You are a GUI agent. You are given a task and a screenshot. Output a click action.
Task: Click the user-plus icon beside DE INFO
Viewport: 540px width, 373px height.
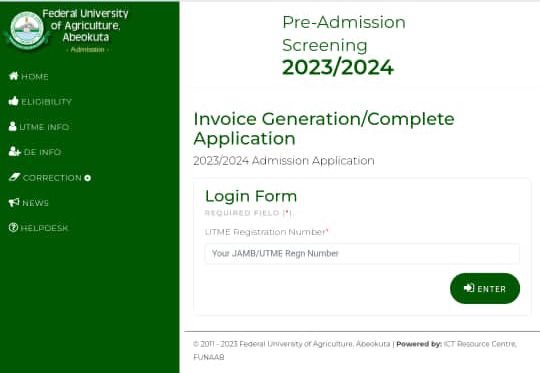coord(15,152)
